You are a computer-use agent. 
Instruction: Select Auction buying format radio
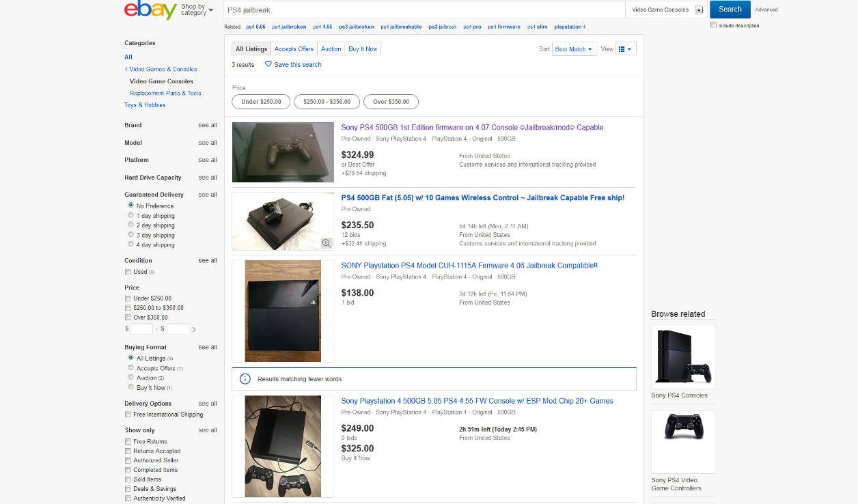130,377
